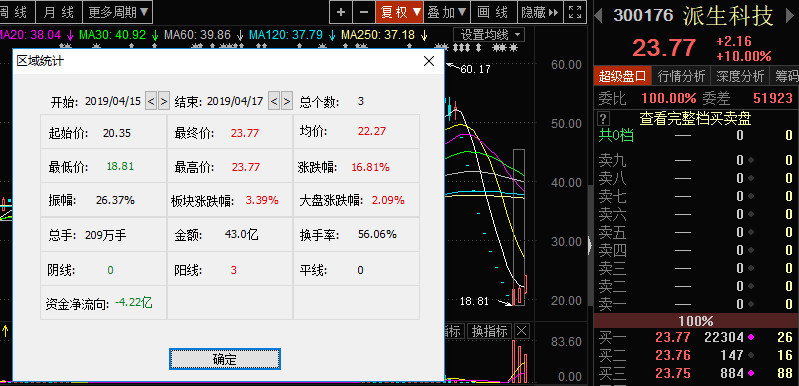
Task: Click end date 2019/04/17 field
Action: [x=235, y=101]
